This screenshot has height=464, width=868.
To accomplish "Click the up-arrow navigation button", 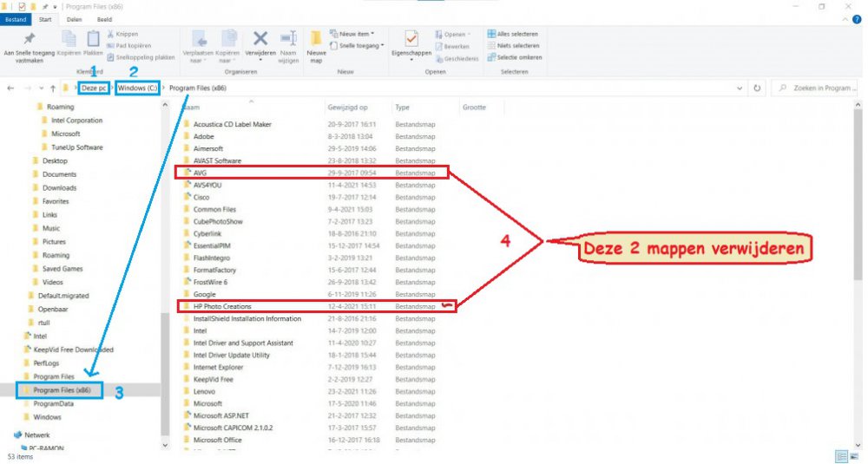I will click(53, 88).
